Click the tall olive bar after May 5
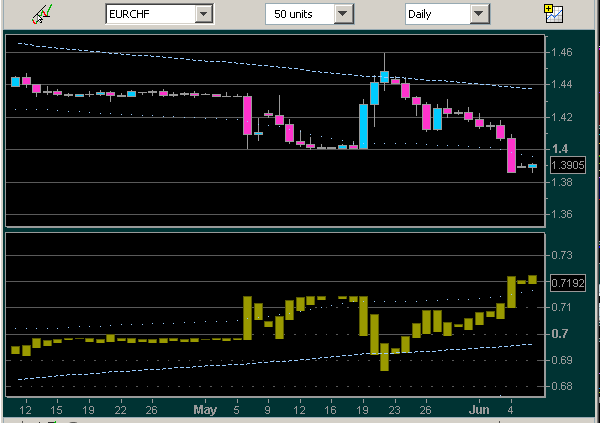600x423 pixels. click(246, 316)
